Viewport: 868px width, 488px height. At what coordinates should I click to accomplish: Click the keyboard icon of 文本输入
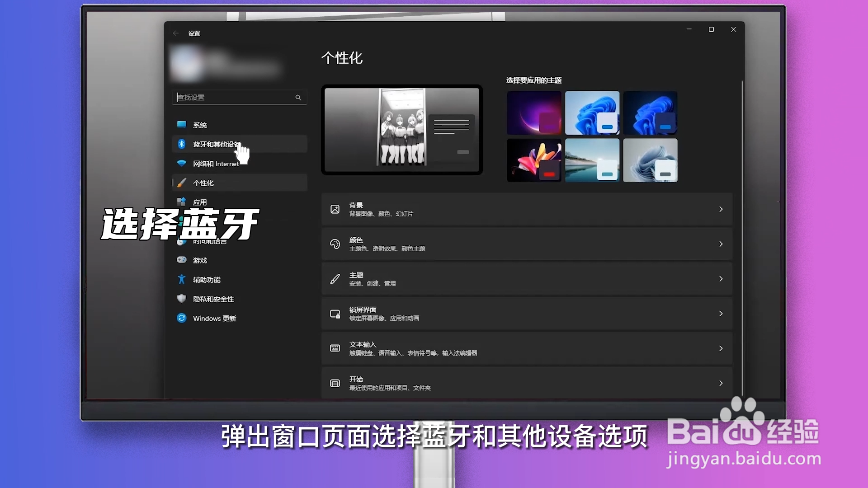[335, 348]
